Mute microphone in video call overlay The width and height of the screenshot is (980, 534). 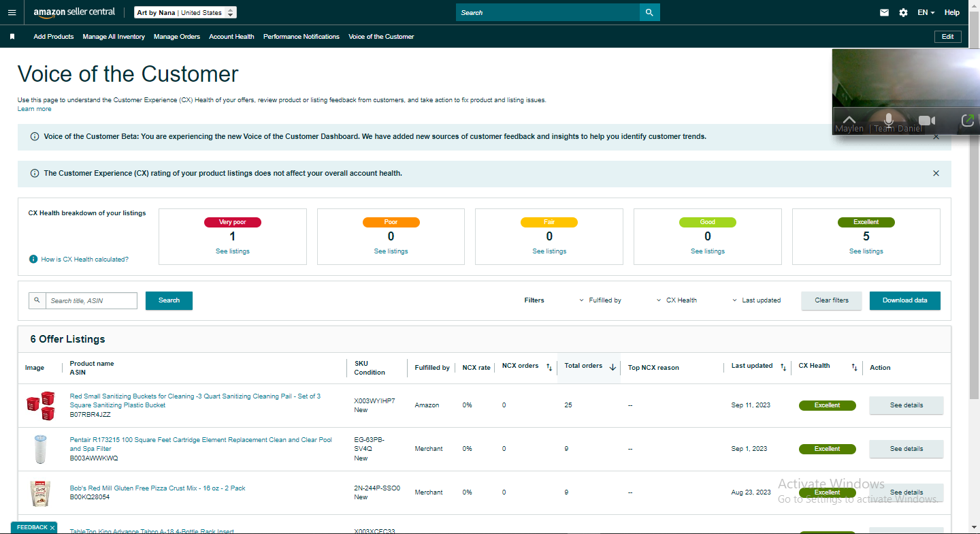pos(888,121)
